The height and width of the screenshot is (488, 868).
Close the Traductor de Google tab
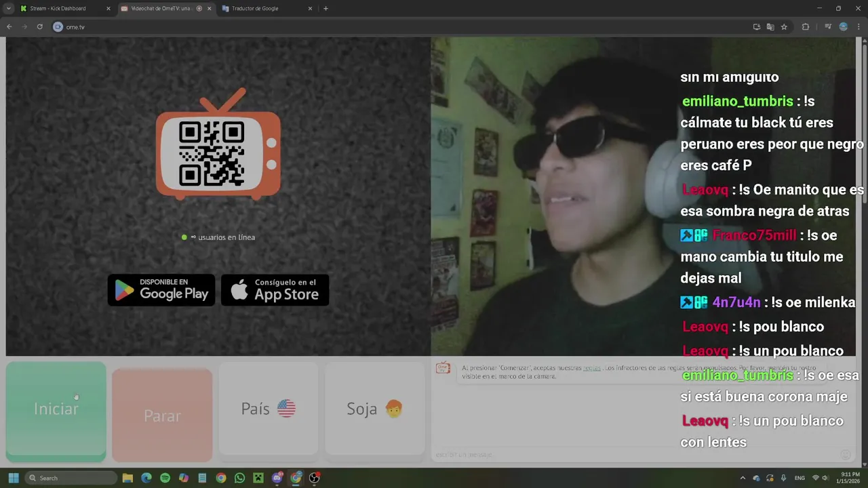[311, 9]
